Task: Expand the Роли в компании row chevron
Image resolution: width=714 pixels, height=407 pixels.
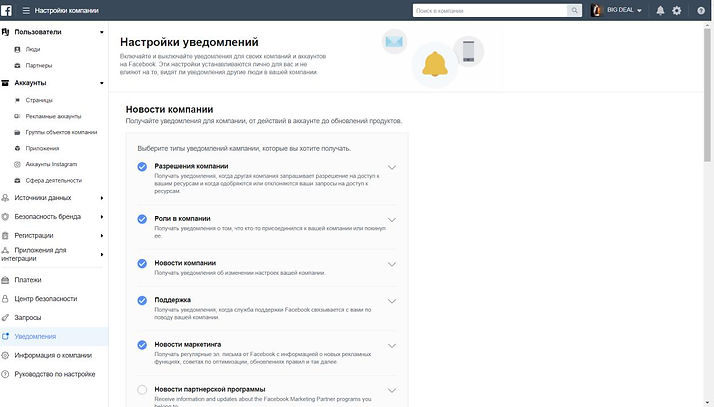Action: tap(392, 219)
